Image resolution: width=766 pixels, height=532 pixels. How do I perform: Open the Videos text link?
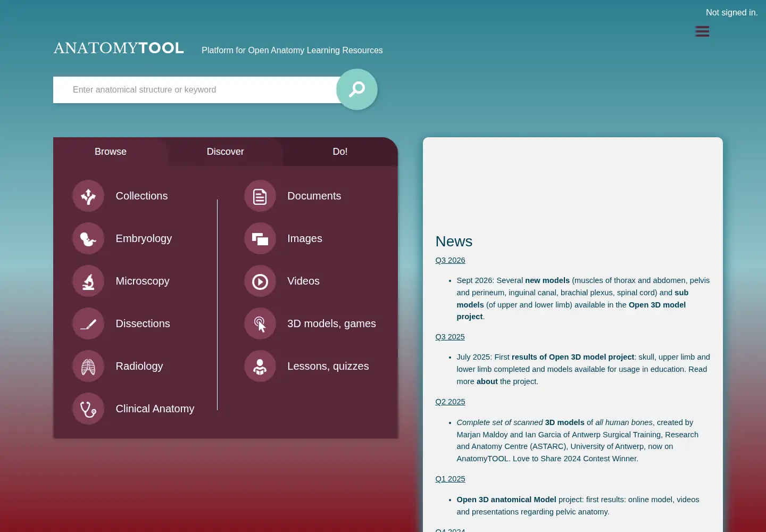pyautogui.click(x=304, y=281)
